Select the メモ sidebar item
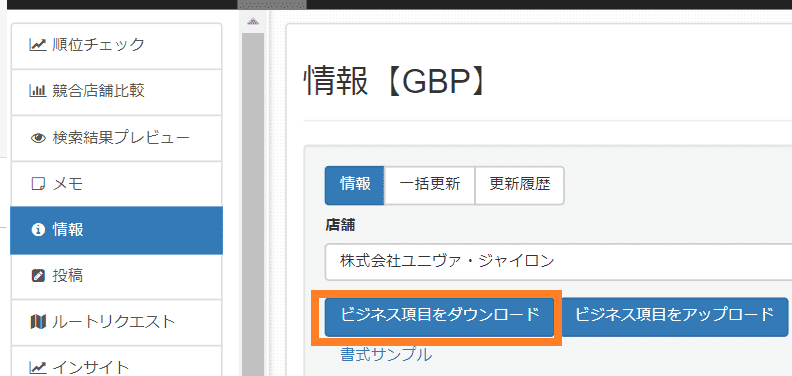This screenshot has height=376, width=792. click(x=116, y=184)
